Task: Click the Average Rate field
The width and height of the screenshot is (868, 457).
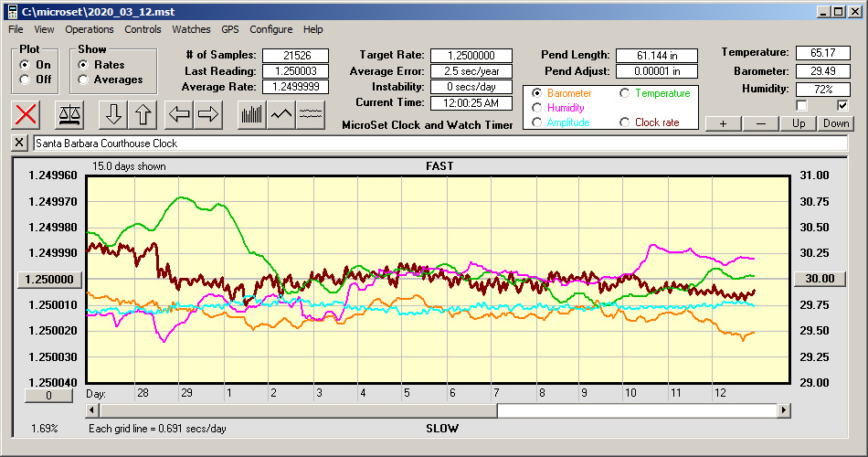Action: (296, 87)
